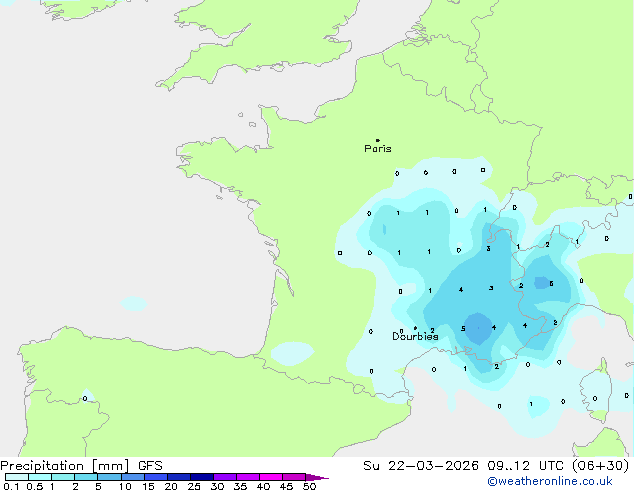The image size is (634, 490).
Task: Pick the 5–10 mm legend swatch
Action: (109, 477)
